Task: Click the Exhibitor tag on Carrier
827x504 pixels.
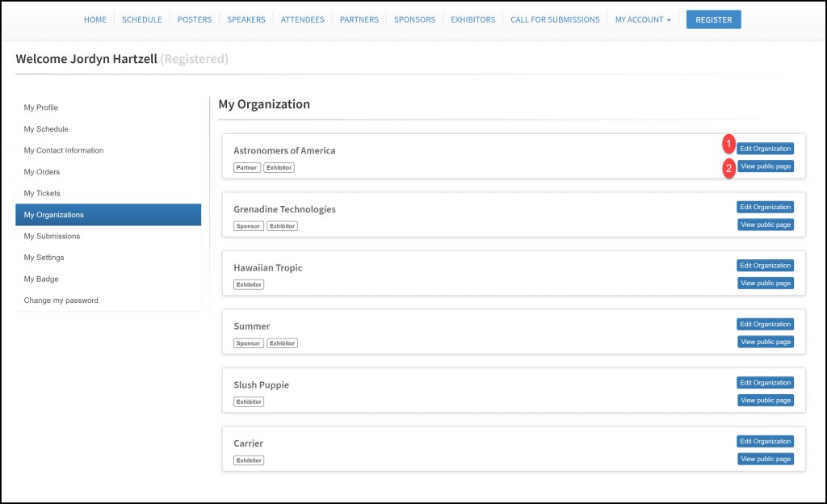Action: (249, 460)
